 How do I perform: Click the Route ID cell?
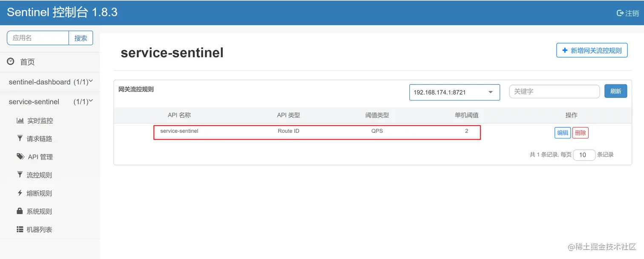click(288, 131)
